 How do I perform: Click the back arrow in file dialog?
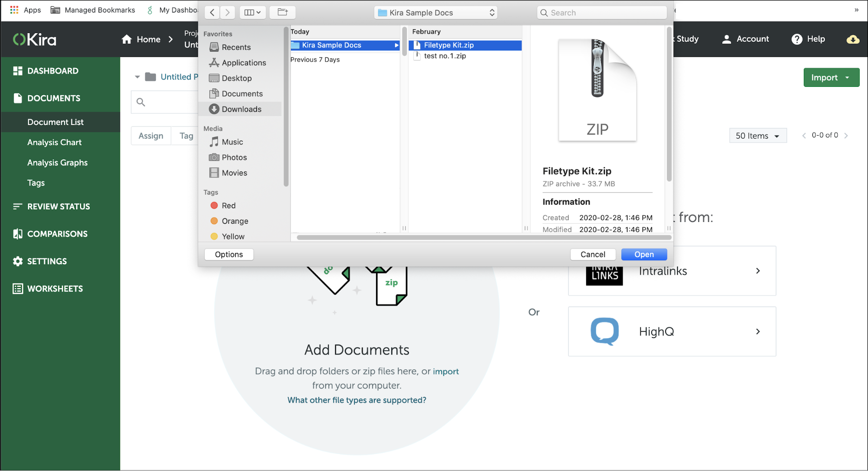point(212,13)
